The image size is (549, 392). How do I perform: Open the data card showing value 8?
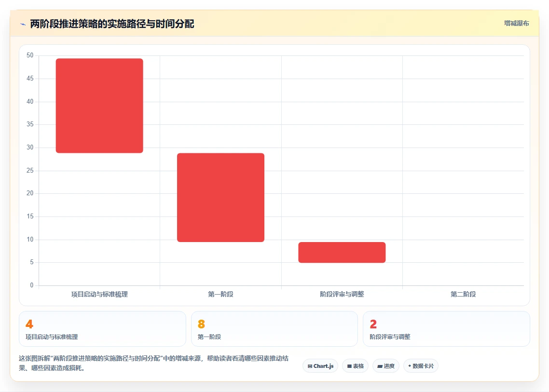tap(274, 329)
